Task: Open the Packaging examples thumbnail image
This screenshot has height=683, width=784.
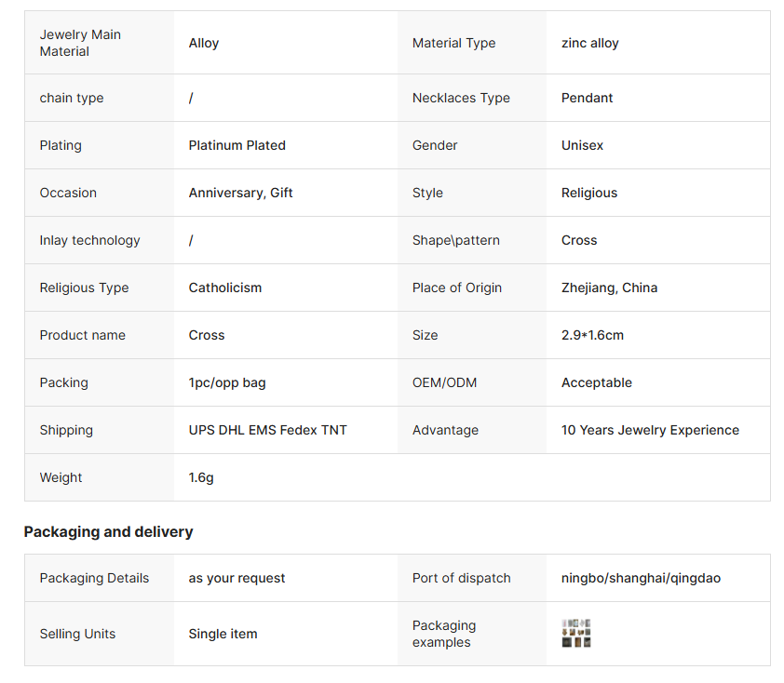Action: point(576,634)
